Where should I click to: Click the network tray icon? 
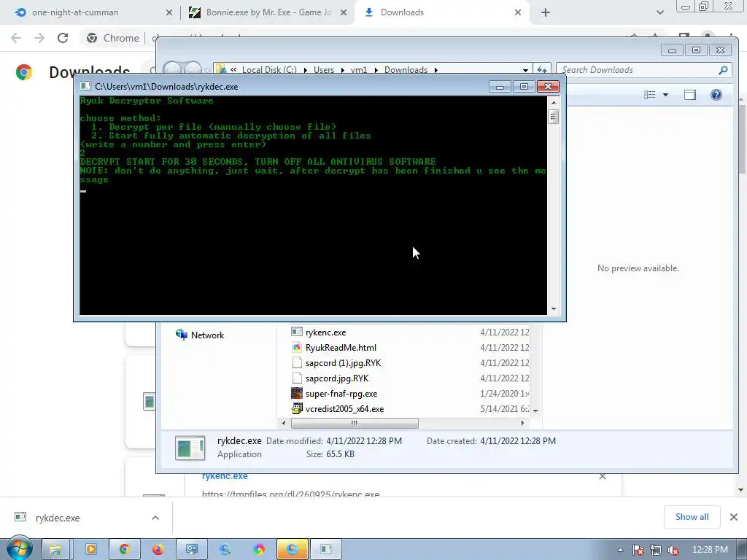(656, 550)
